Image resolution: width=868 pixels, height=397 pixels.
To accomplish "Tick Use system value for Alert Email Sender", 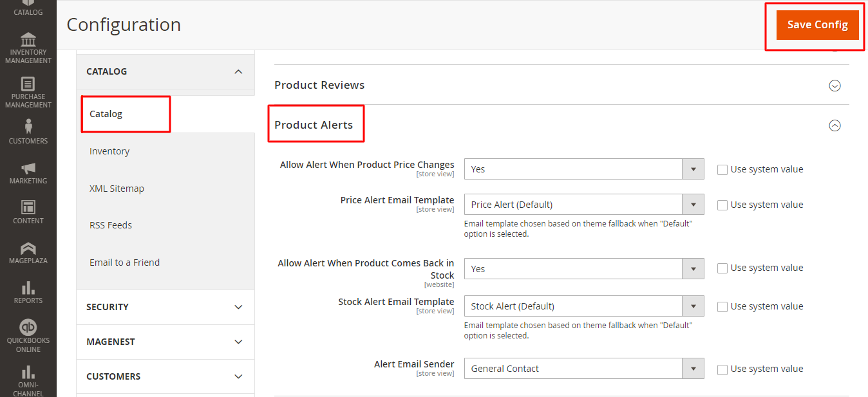I will pos(722,369).
